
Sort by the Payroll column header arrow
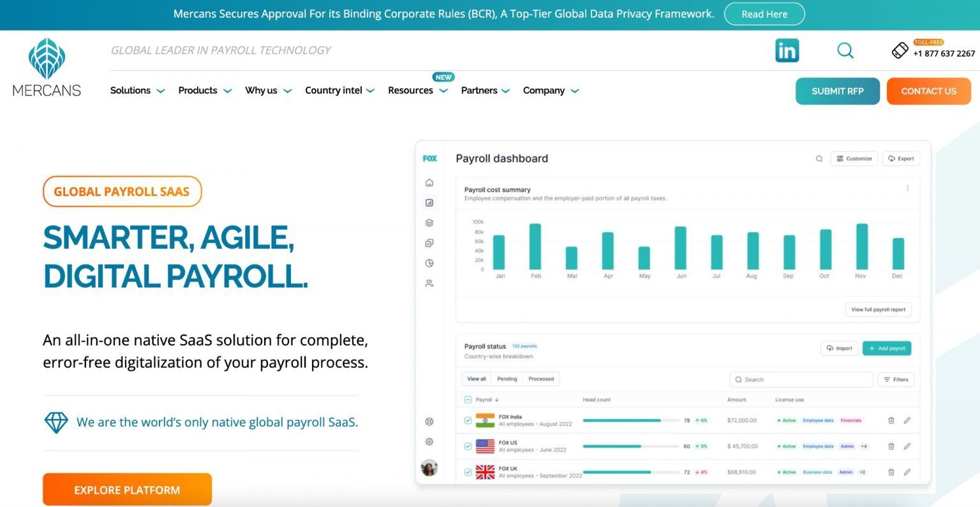[497, 400]
